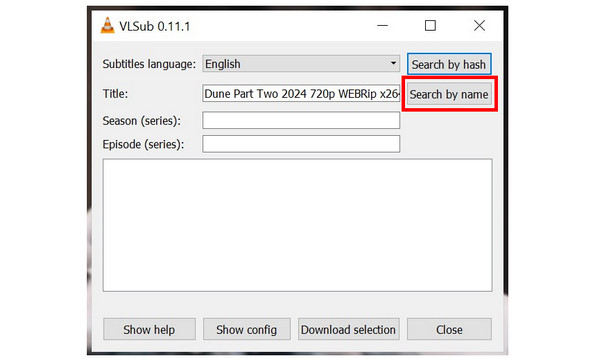Image resolution: width=600 pixels, height=361 pixels.
Task: Minimize the VLSub window
Action: click(382, 26)
